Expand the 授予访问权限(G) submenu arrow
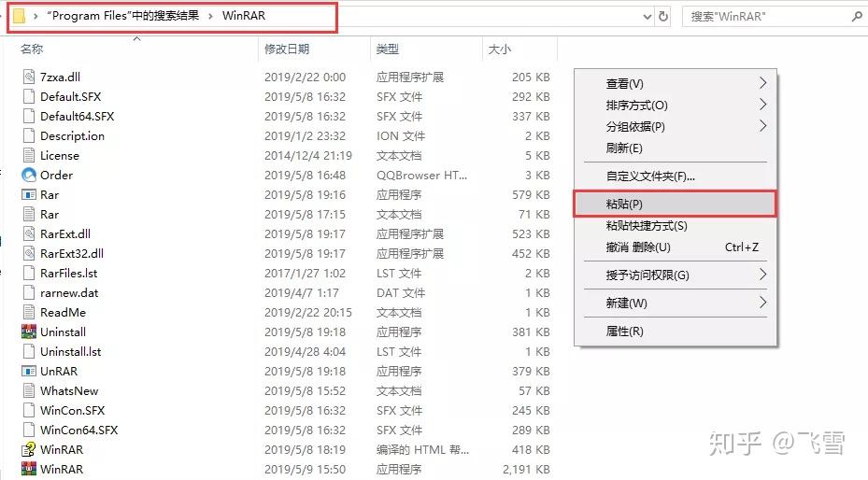This screenshot has height=480, width=868. coord(762,275)
